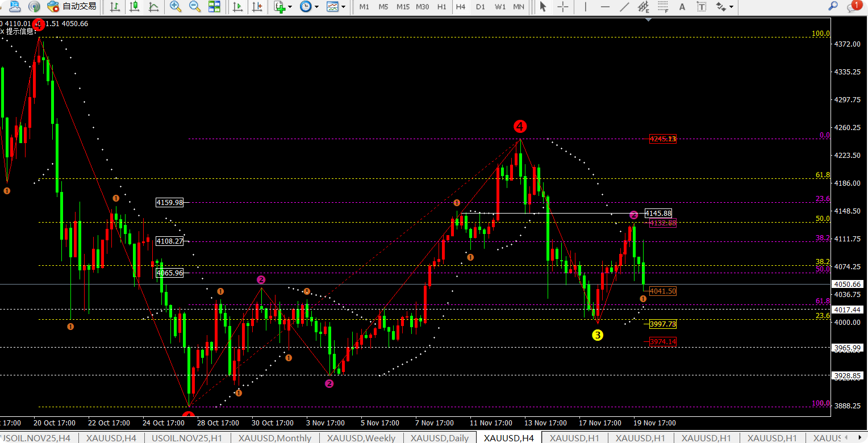Open the signals radar icon in toolbar
The width and height of the screenshot is (868, 443).
(35, 7)
